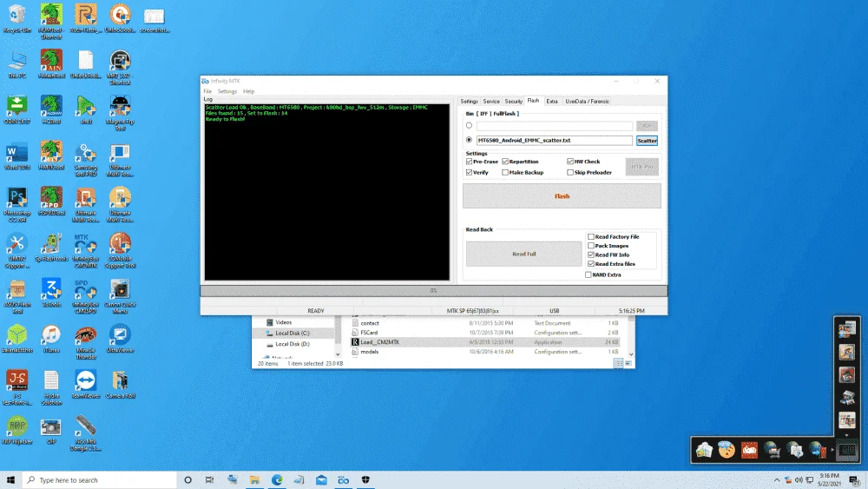Launch TeamViewer from the desktop
The width and height of the screenshot is (868, 489).
(86, 385)
